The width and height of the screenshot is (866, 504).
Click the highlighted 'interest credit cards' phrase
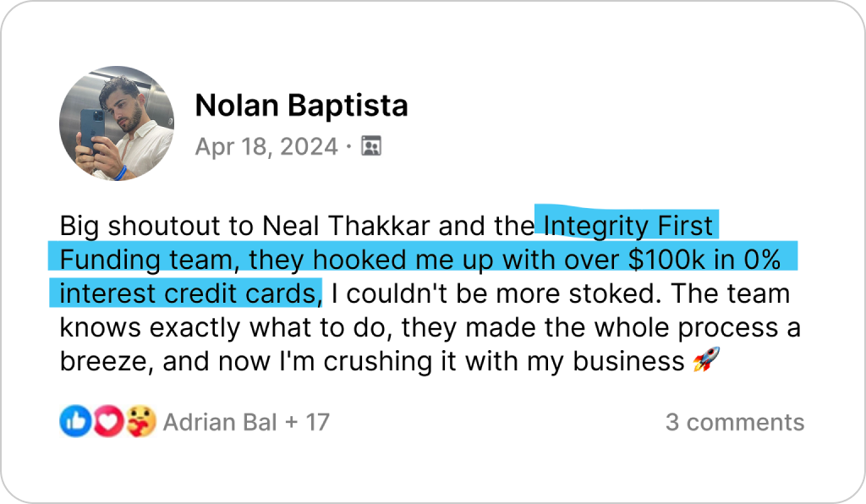pos(190,293)
